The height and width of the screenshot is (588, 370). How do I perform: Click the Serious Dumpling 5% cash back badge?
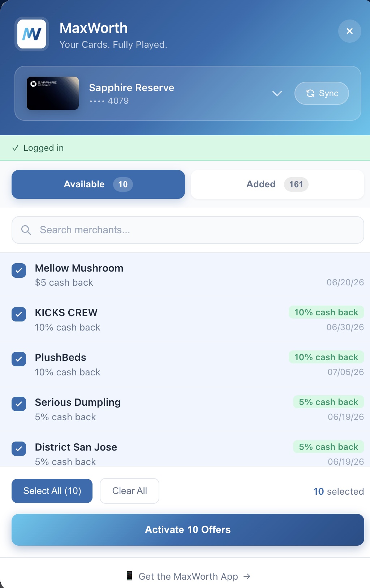click(328, 402)
